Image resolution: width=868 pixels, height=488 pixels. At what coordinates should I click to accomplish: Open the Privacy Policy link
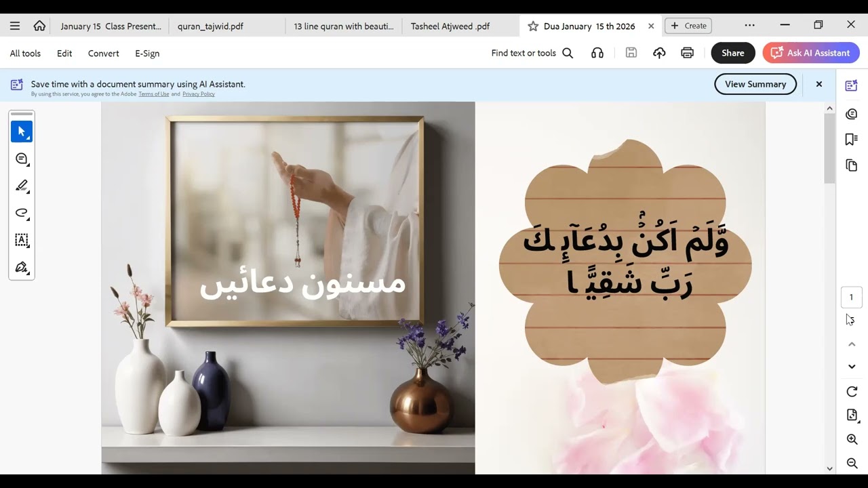tap(199, 94)
